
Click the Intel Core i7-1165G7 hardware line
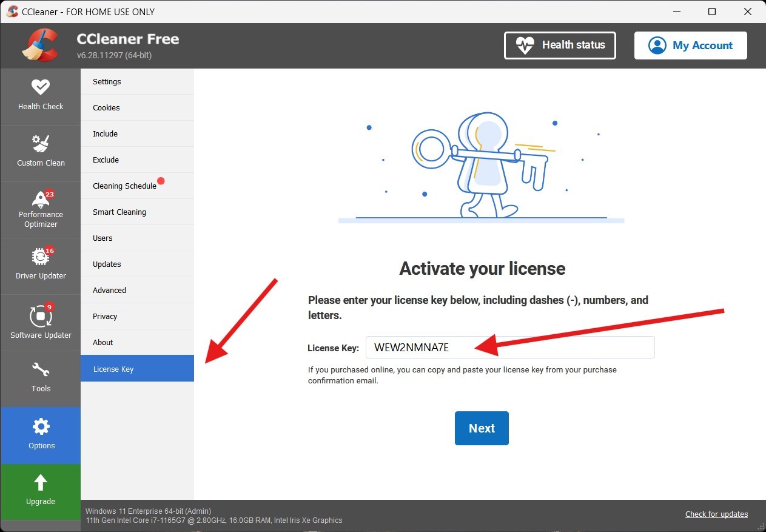coord(214,520)
